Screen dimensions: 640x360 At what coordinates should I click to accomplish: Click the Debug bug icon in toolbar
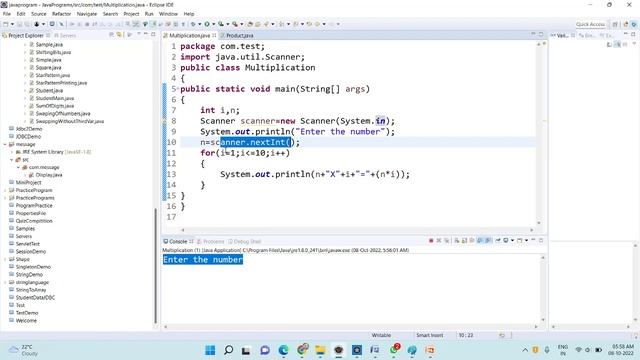pyautogui.click(x=193, y=24)
